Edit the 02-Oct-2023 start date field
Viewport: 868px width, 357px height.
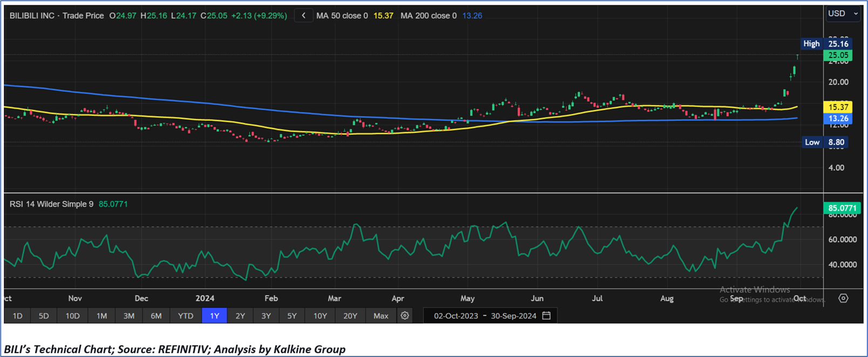tap(456, 316)
